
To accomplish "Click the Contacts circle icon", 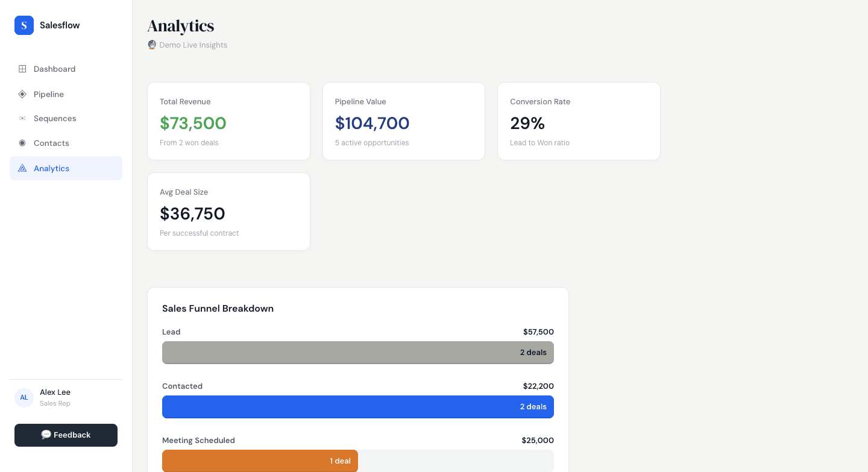I will tap(22, 143).
